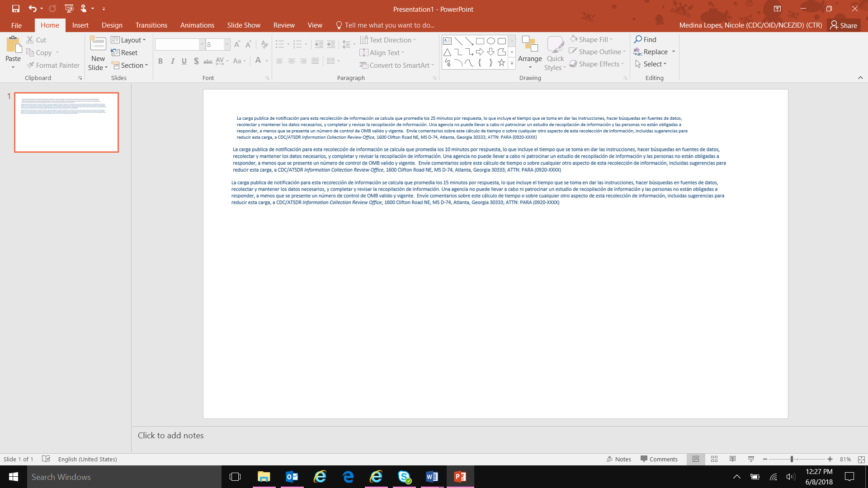Open the Transitions tab
The width and height of the screenshot is (868, 488).
click(x=151, y=25)
